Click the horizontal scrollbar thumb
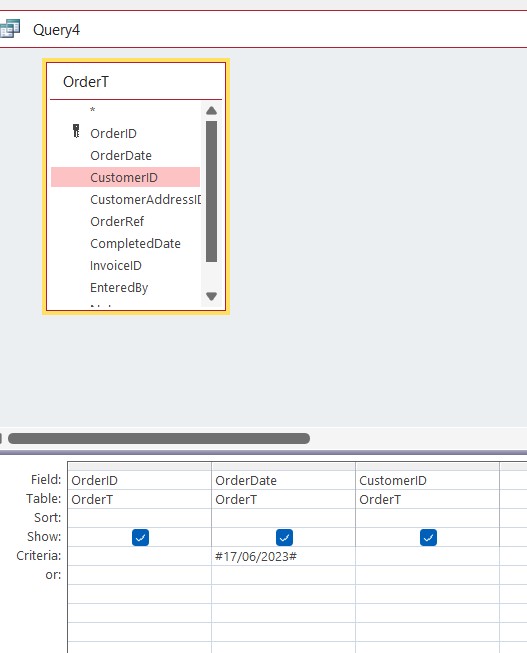Viewport: 527px width, 653px height. 159,439
